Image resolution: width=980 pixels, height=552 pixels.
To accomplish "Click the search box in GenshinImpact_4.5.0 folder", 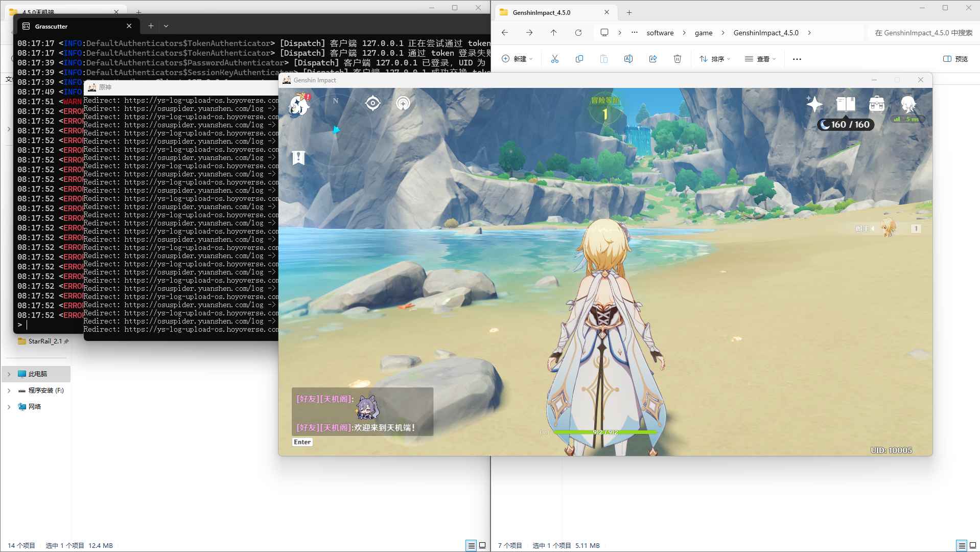I will (x=922, y=33).
